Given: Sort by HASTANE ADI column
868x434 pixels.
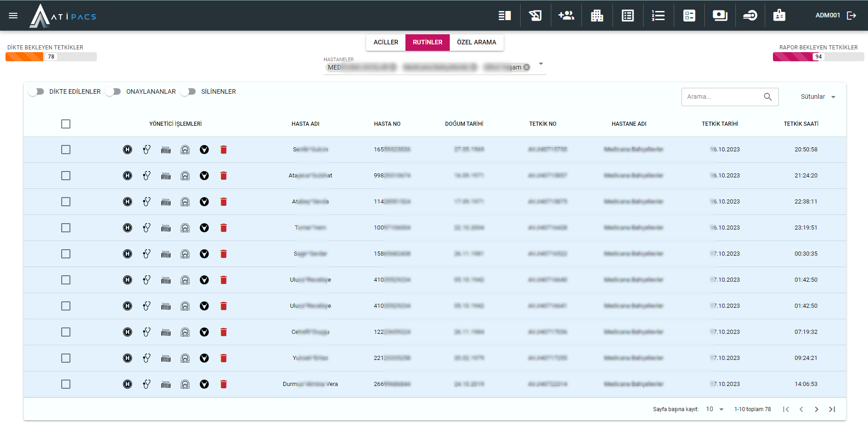Looking at the screenshot, I should (x=629, y=124).
